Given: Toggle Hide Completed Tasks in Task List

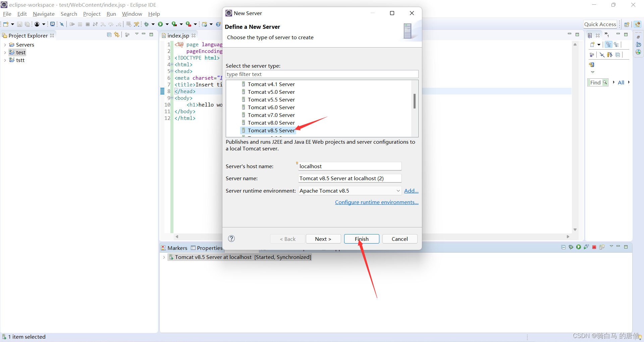Looking at the screenshot, I should (602, 55).
